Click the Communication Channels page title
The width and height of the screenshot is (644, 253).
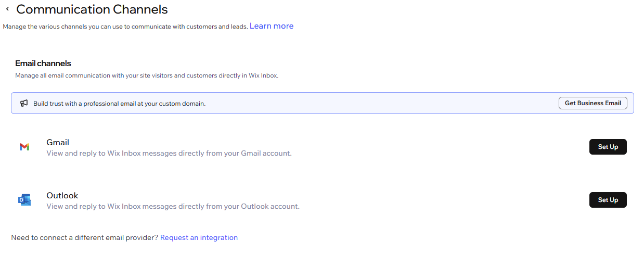coord(92,9)
